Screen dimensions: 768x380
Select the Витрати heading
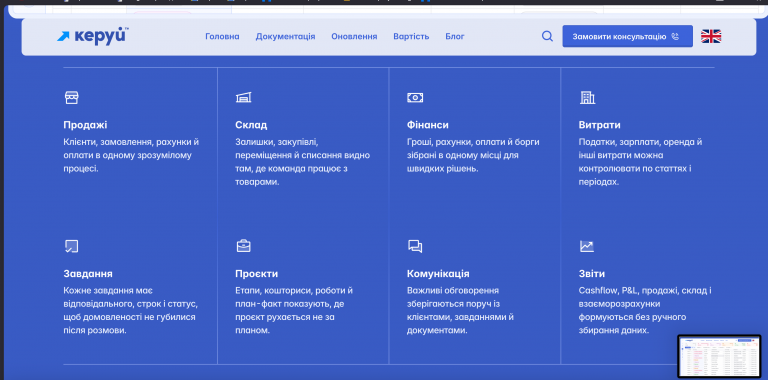tap(600, 125)
